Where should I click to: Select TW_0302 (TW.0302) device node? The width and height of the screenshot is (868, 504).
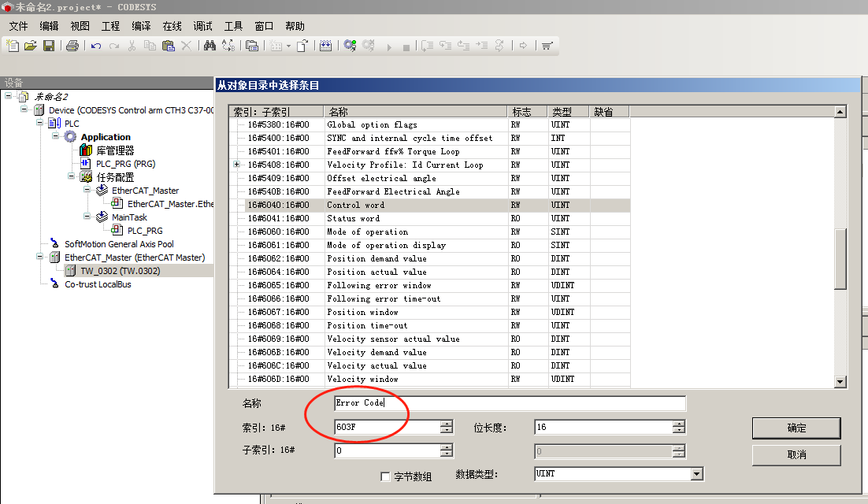click(x=121, y=271)
